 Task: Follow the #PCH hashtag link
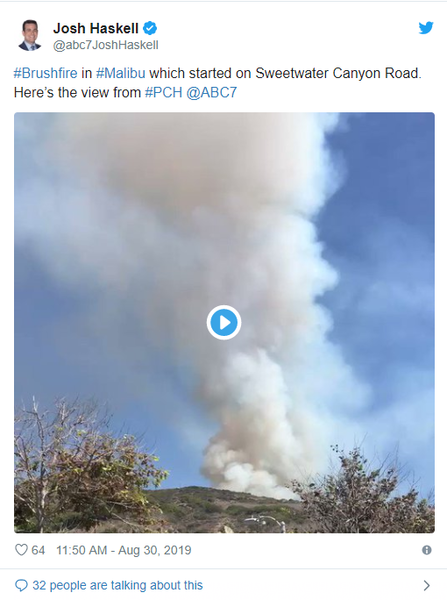(163, 93)
